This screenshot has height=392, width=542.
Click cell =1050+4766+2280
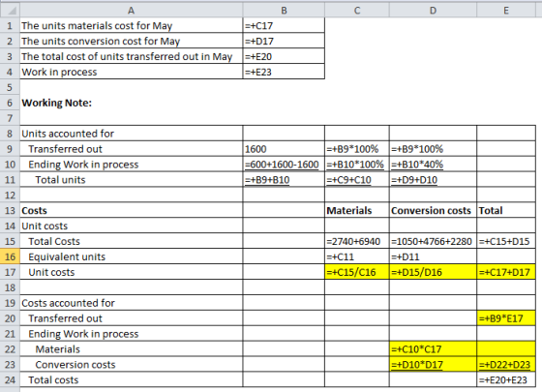pyautogui.click(x=433, y=241)
